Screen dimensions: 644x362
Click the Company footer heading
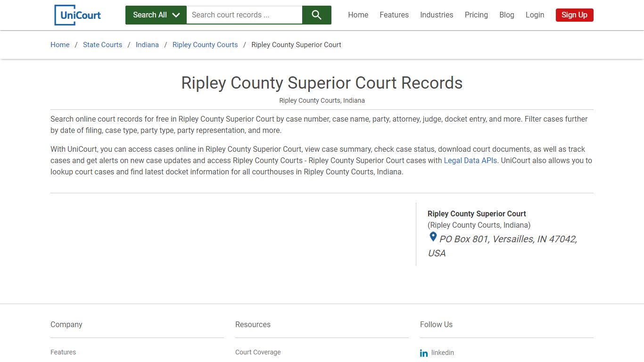[x=66, y=325]
